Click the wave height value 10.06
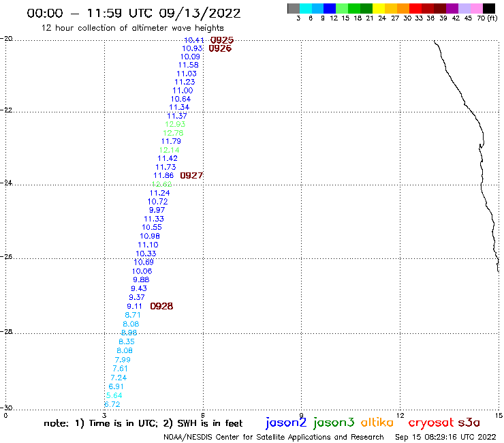 coord(142,271)
